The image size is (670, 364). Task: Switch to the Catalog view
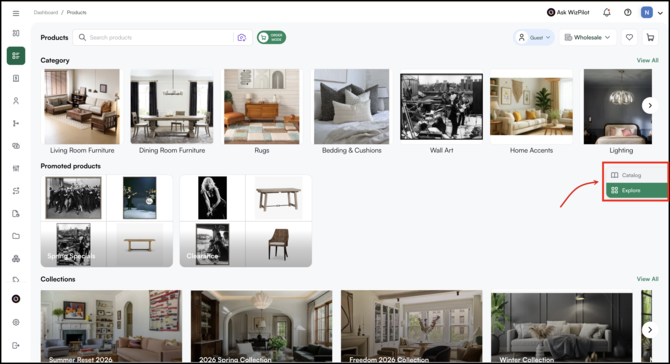click(636, 175)
